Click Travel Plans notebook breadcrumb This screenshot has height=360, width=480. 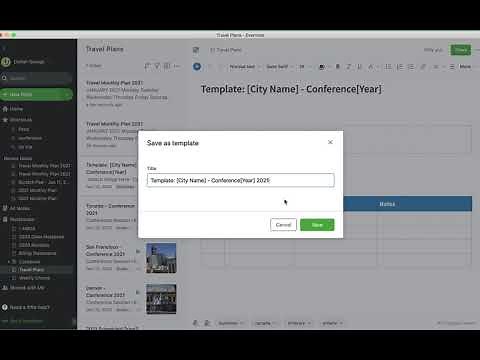[x=226, y=50]
